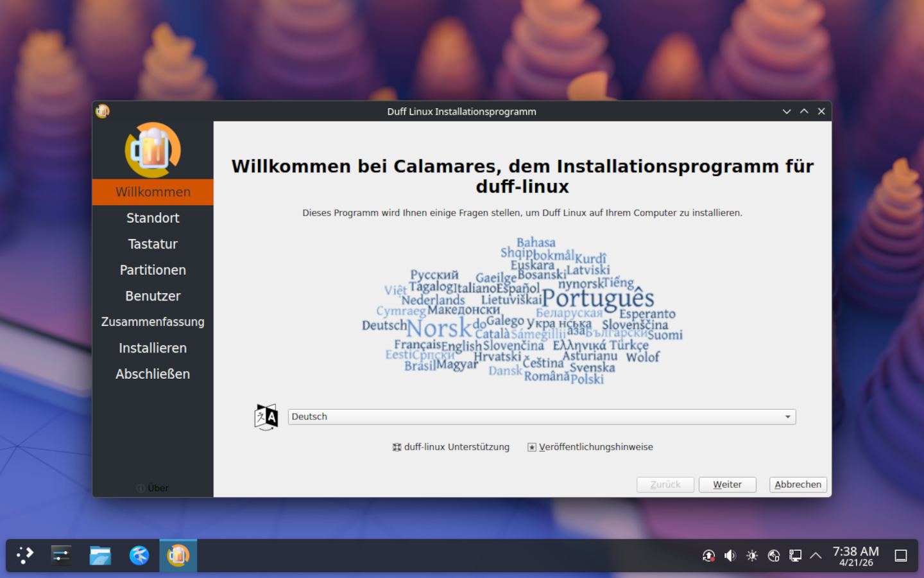This screenshot has width=924, height=578.
Task: Click the Duff Linux installer taskbar icon
Action: pos(178,556)
